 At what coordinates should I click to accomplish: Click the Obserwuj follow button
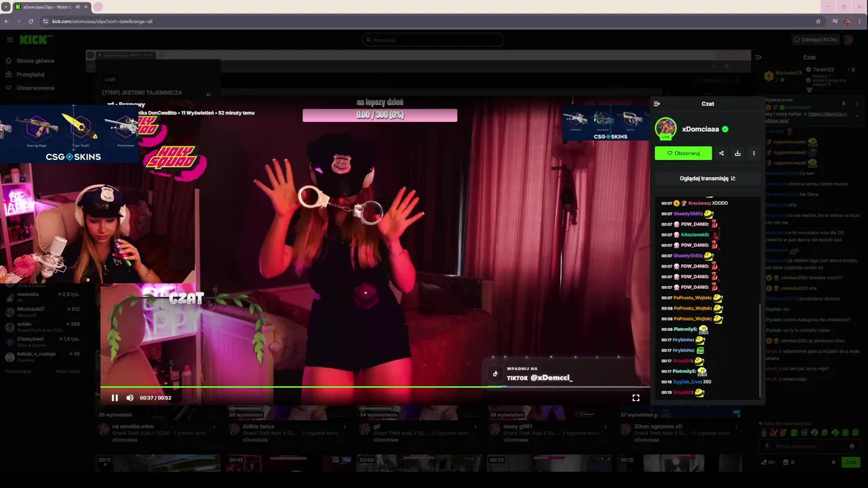tap(684, 153)
